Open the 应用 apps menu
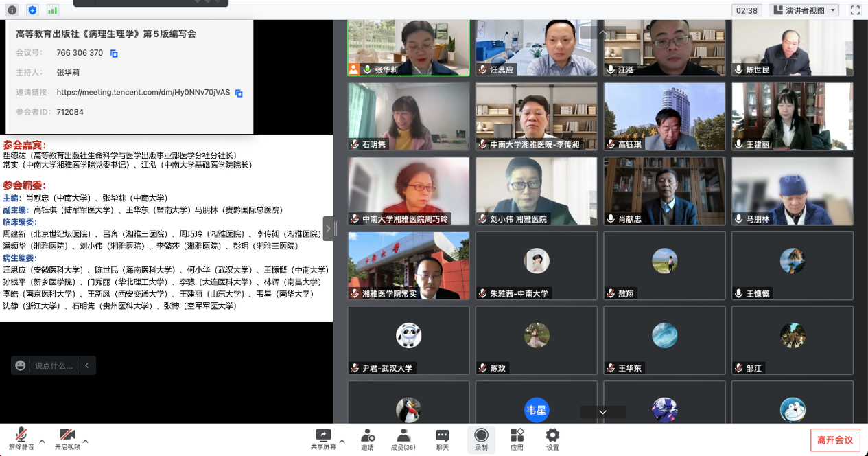 (517, 438)
